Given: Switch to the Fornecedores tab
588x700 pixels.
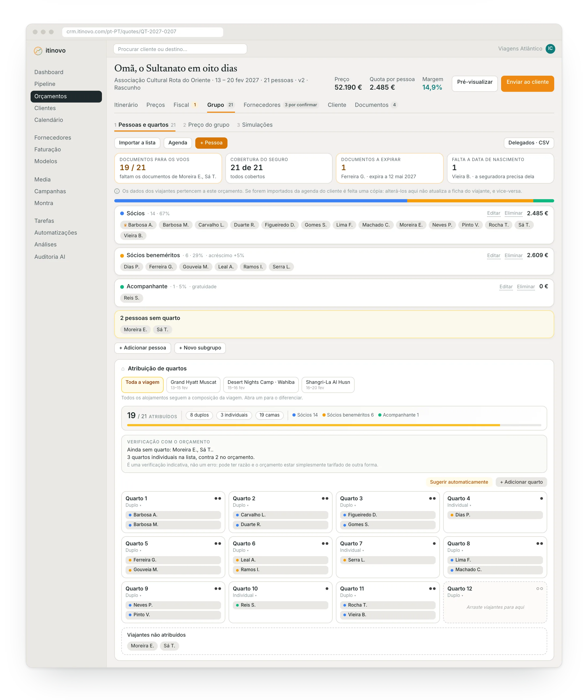Looking at the screenshot, I should pyautogui.click(x=281, y=105).
